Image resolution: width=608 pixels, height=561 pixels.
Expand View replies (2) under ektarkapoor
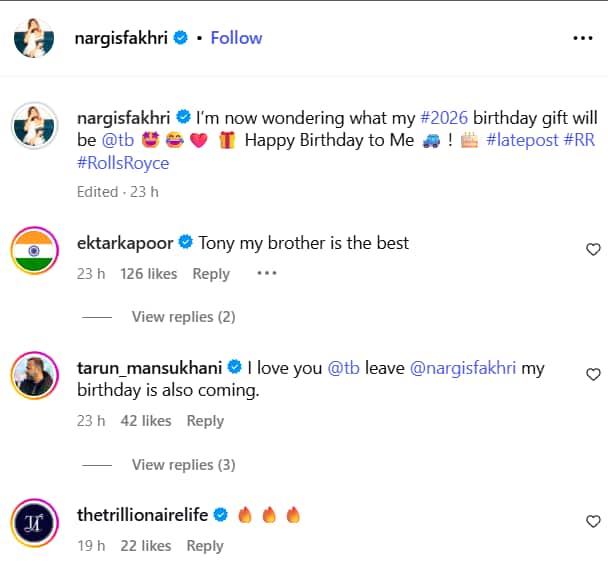coord(183,317)
